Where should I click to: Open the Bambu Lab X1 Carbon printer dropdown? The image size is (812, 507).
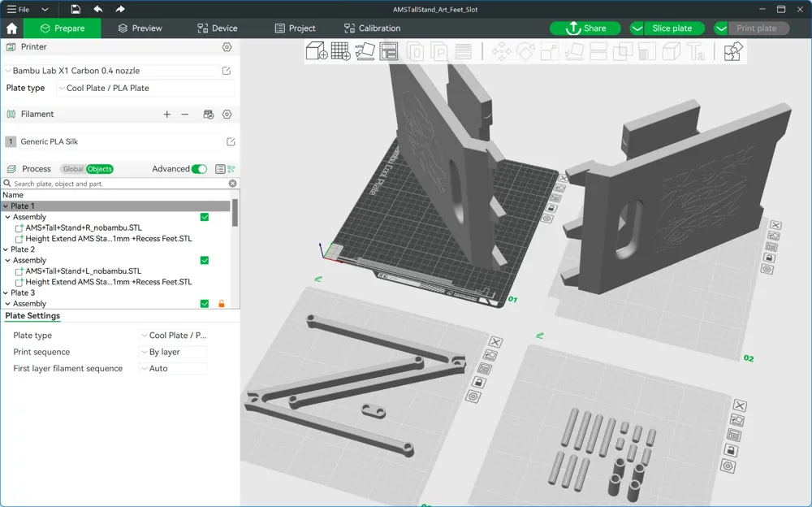point(114,71)
